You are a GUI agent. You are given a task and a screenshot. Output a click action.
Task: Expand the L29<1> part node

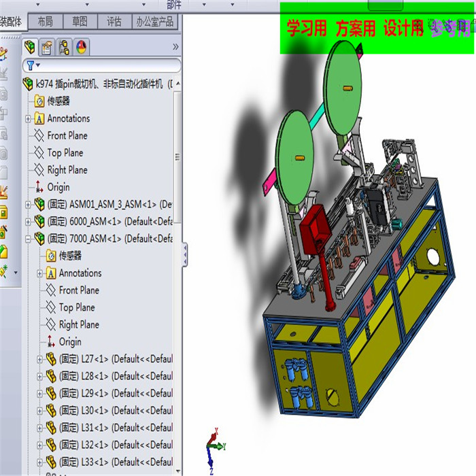tap(39, 394)
